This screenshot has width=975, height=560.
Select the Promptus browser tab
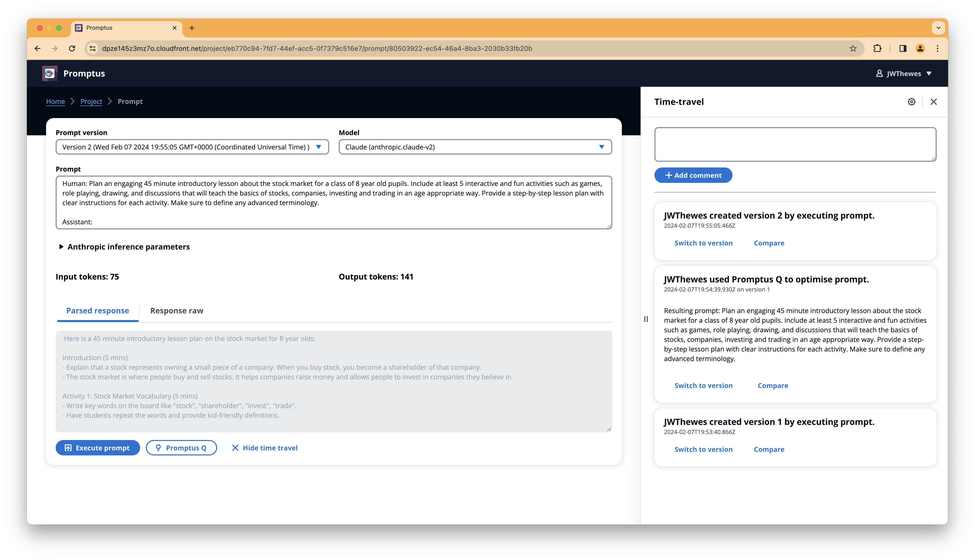[x=127, y=28]
